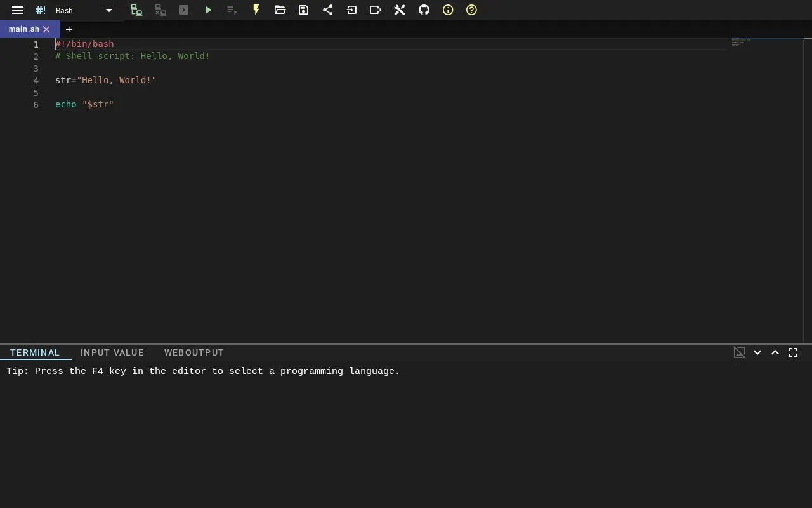This screenshot has height=508, width=812.
Task: Click the import arrow-into-box icon
Action: pyautogui.click(x=351, y=10)
